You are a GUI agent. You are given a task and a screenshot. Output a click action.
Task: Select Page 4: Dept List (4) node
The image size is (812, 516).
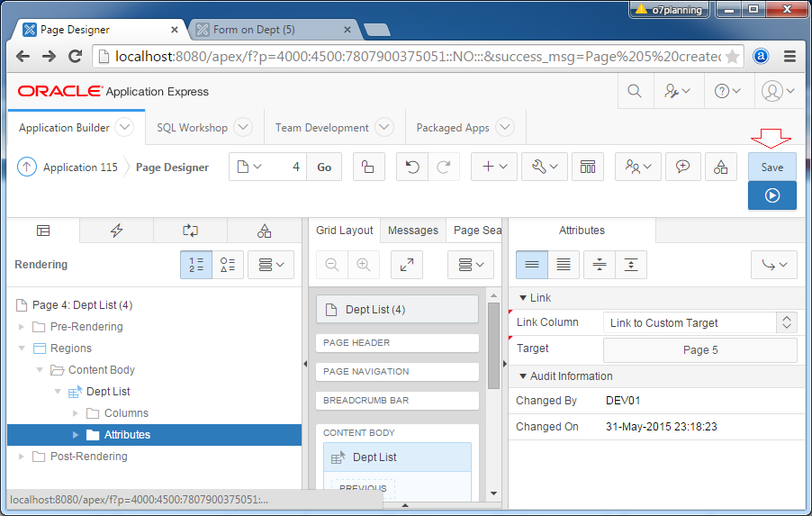pyautogui.click(x=82, y=305)
